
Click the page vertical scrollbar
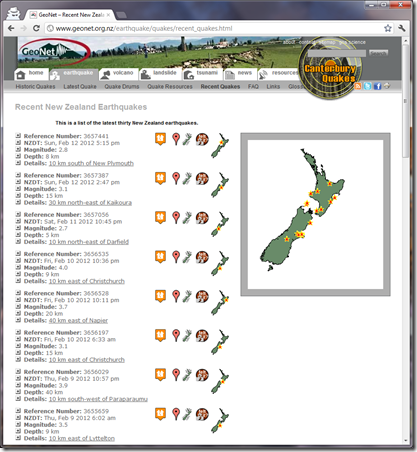click(405, 240)
